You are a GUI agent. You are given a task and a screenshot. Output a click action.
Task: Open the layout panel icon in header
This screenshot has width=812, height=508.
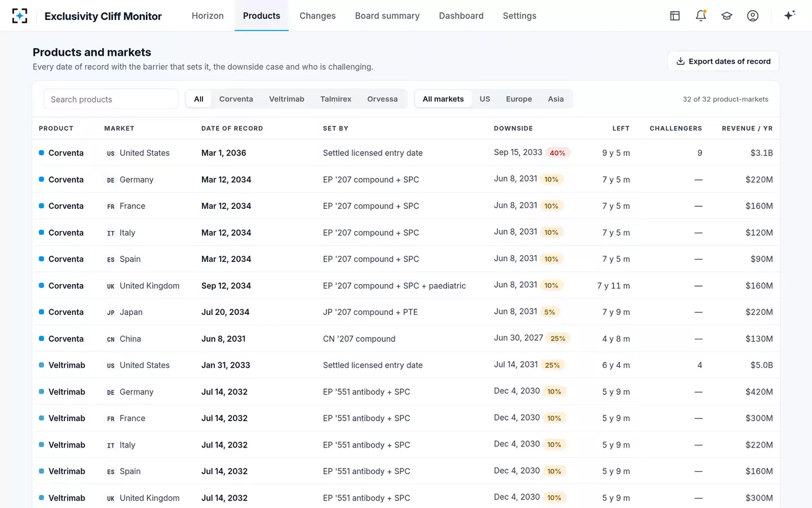(x=675, y=16)
